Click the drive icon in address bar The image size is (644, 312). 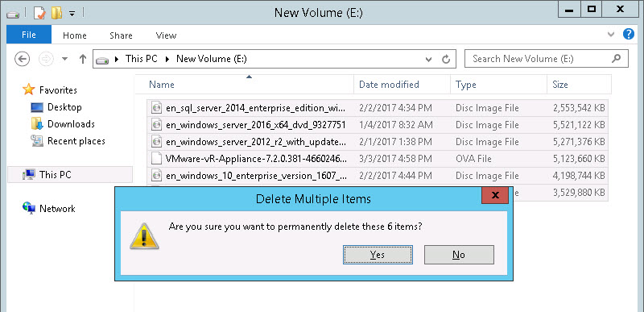(x=102, y=60)
